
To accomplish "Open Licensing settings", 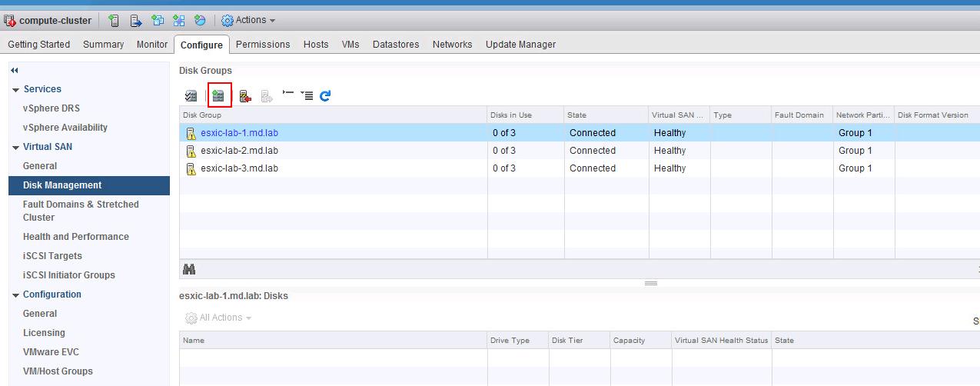I will (x=44, y=333).
